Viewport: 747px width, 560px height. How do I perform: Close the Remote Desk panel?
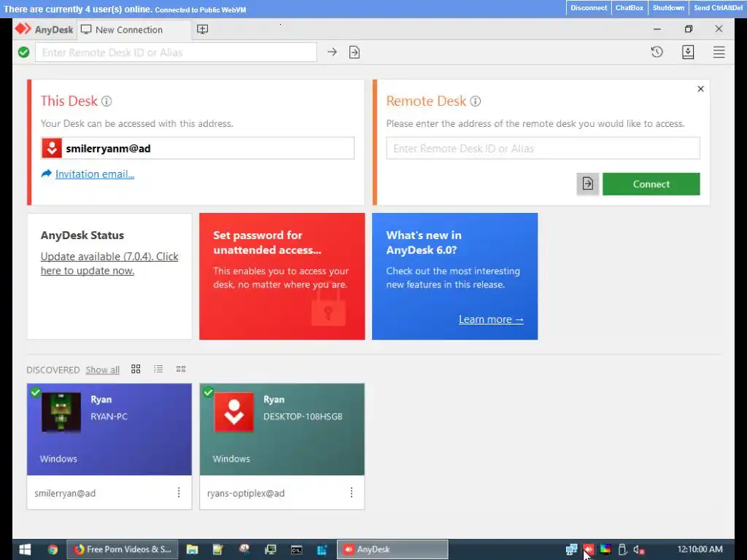700,88
